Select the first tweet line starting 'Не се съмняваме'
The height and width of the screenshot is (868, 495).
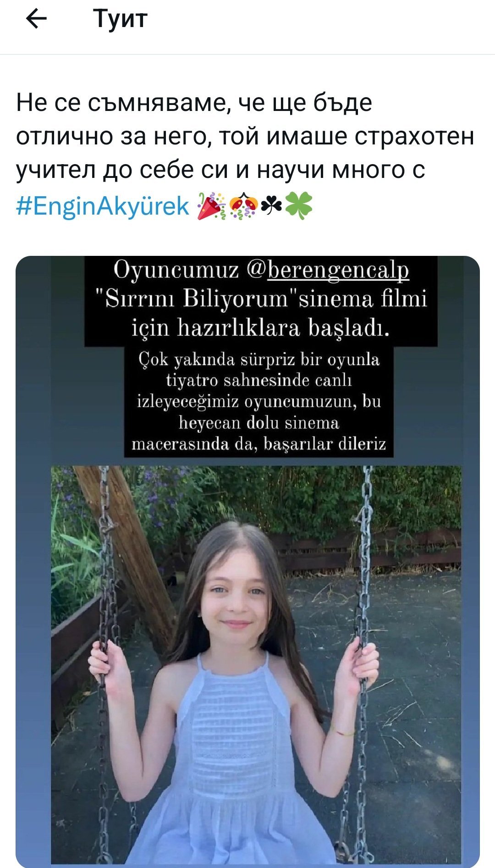coord(194,103)
